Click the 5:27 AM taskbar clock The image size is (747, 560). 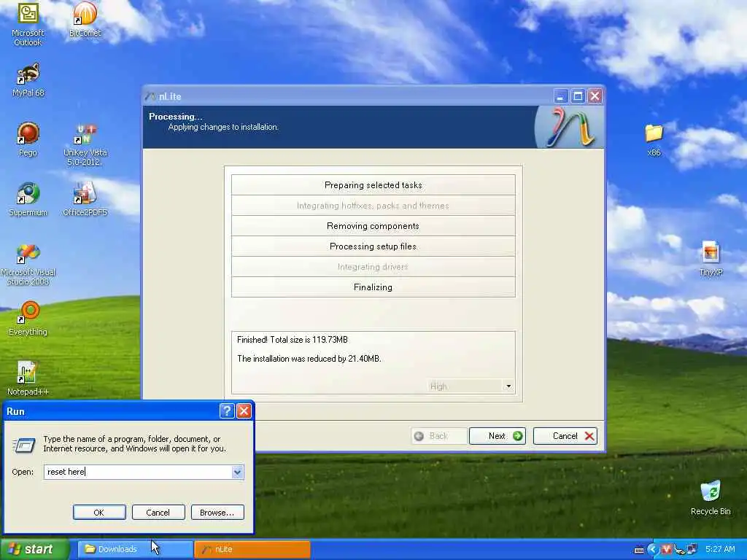tap(720, 550)
